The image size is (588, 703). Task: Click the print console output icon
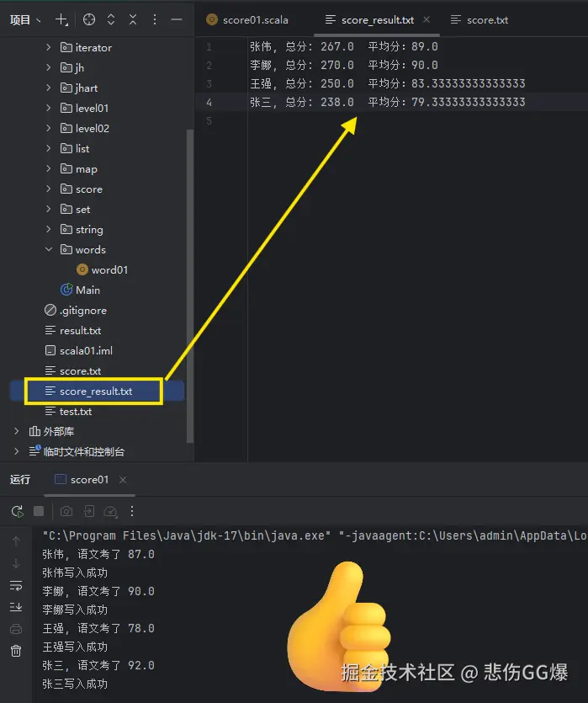[x=16, y=629]
